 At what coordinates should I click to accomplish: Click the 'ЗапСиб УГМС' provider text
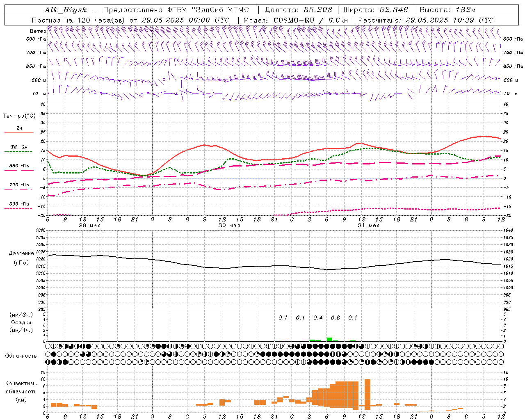click(222, 10)
